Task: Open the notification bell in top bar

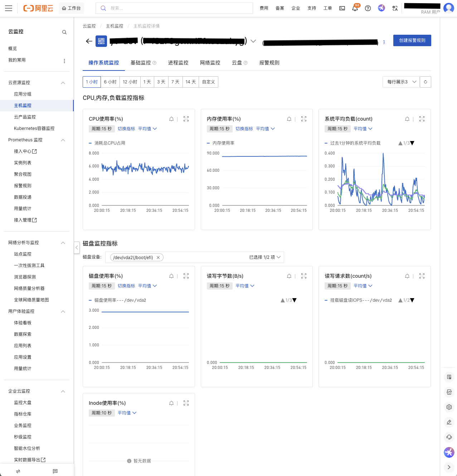Action: coord(355,8)
